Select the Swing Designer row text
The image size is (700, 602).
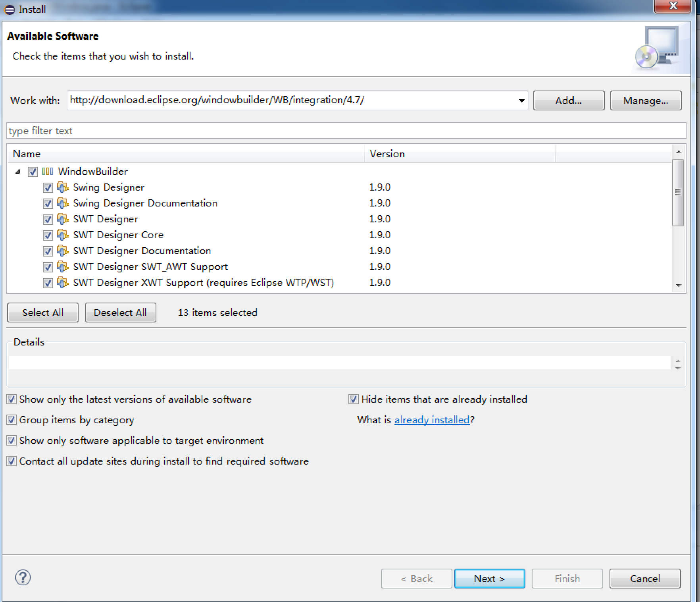pyautogui.click(x=109, y=187)
